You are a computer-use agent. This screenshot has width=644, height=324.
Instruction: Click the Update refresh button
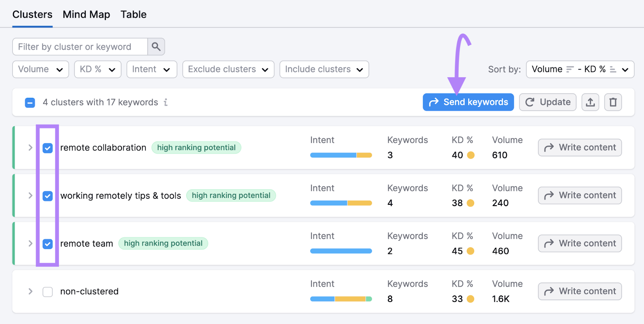[547, 102]
